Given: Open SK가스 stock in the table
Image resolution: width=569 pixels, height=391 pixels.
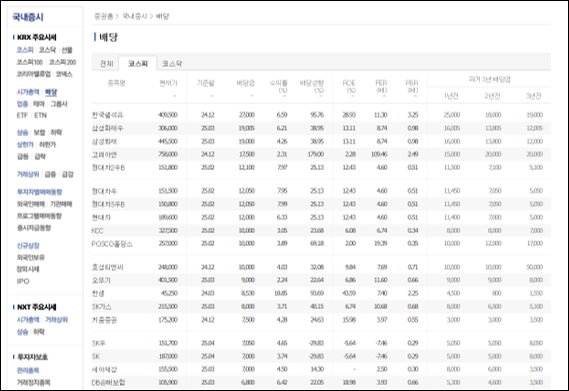Looking at the screenshot, I should (x=102, y=307).
